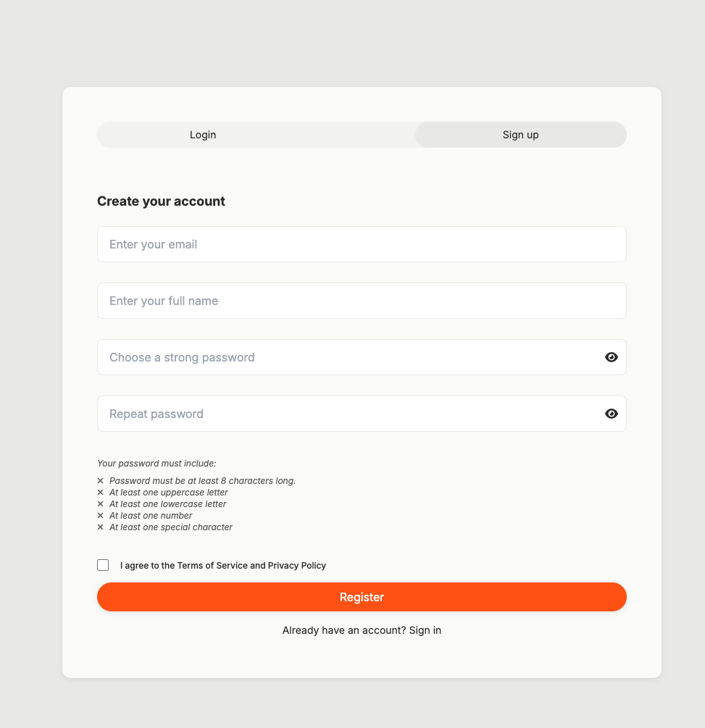The width and height of the screenshot is (705, 728).
Task: Click the X next to lowercase letter requirement
Action: point(100,503)
